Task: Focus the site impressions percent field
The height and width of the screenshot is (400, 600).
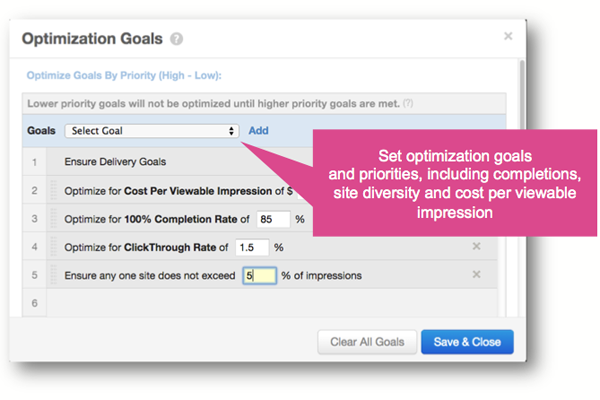Action: [x=259, y=275]
